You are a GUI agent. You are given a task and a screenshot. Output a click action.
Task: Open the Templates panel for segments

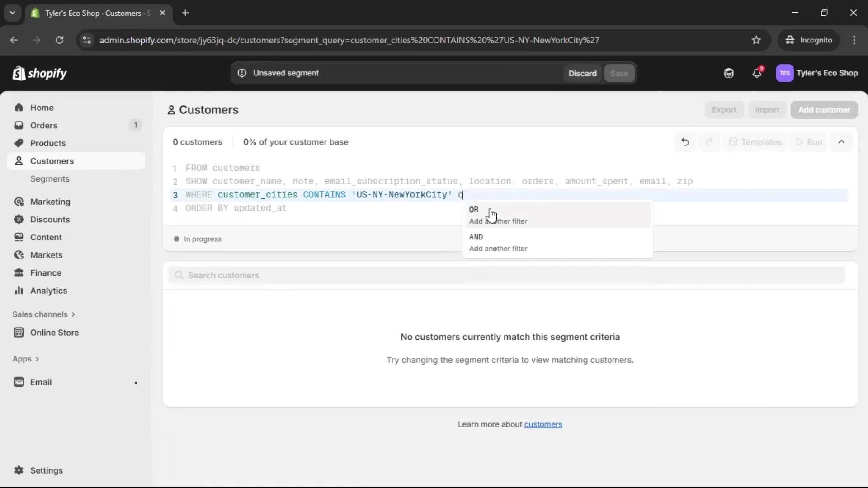[x=755, y=141]
